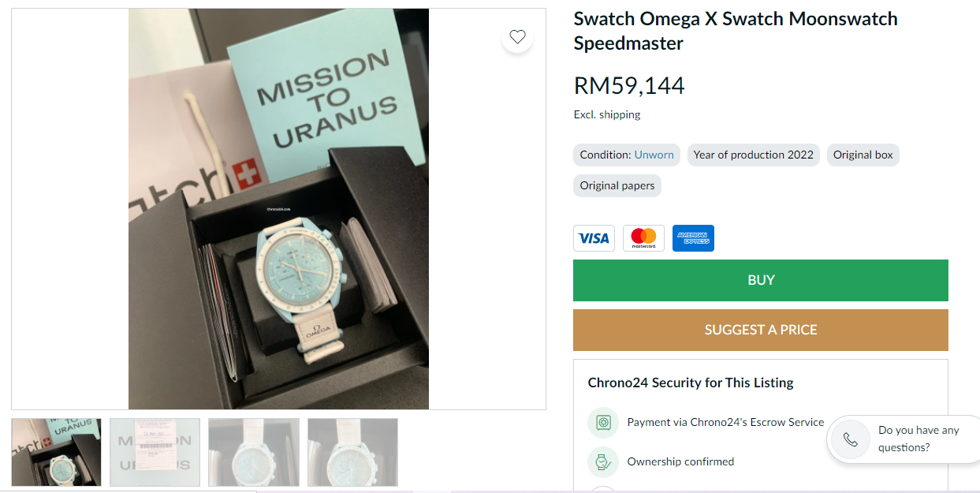The height and width of the screenshot is (493, 980).
Task: Click the escrow service safe icon
Action: [603, 423]
